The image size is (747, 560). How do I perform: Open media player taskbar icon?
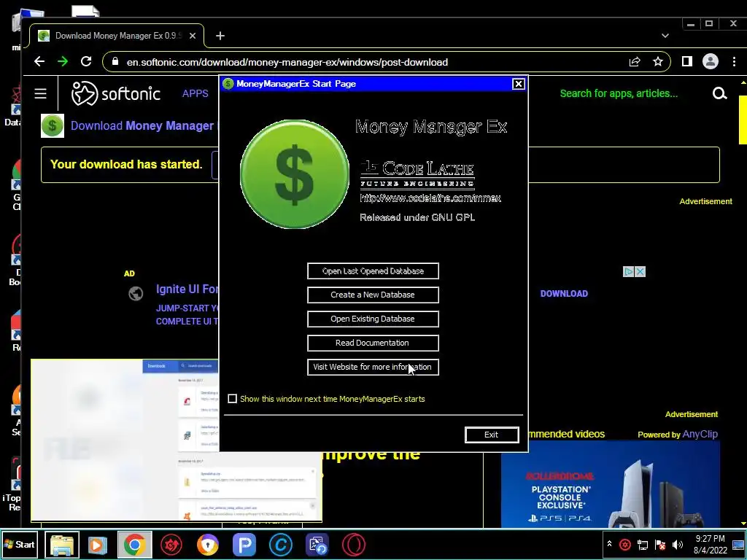98,545
